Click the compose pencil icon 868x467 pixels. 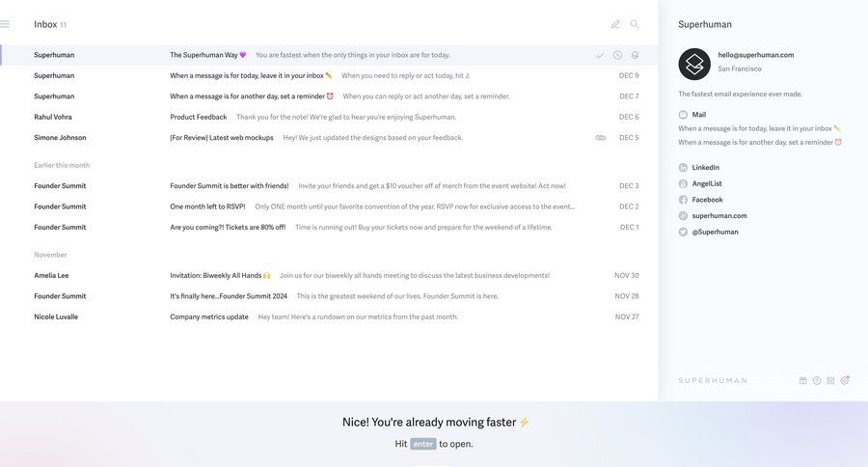[615, 24]
